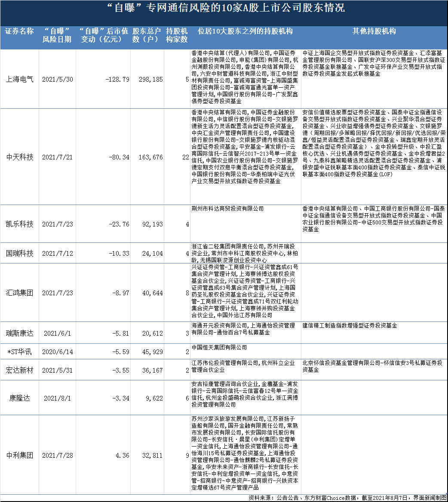The image size is (448, 502).
Task: Click shareholder count 36,167
Action: pyautogui.click(x=153, y=370)
